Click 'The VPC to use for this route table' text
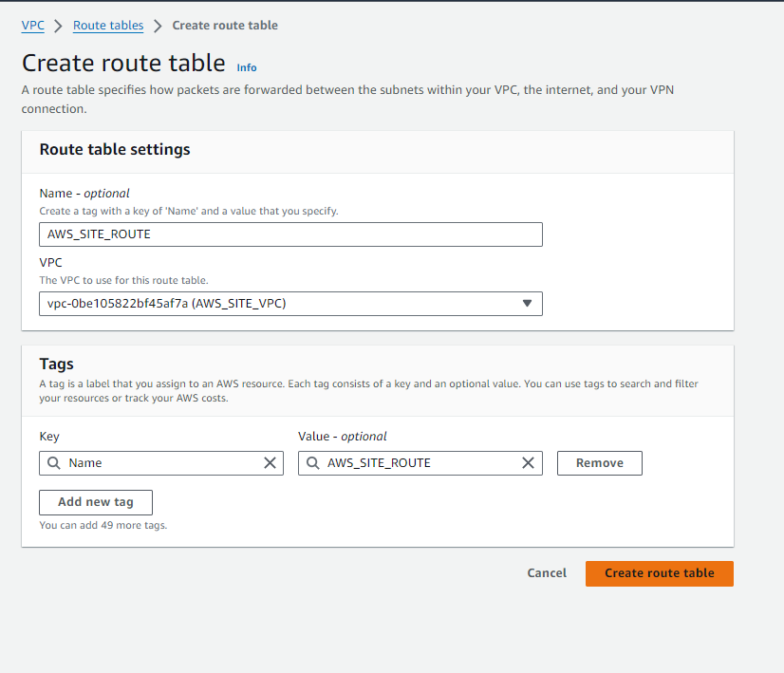 click(124, 281)
